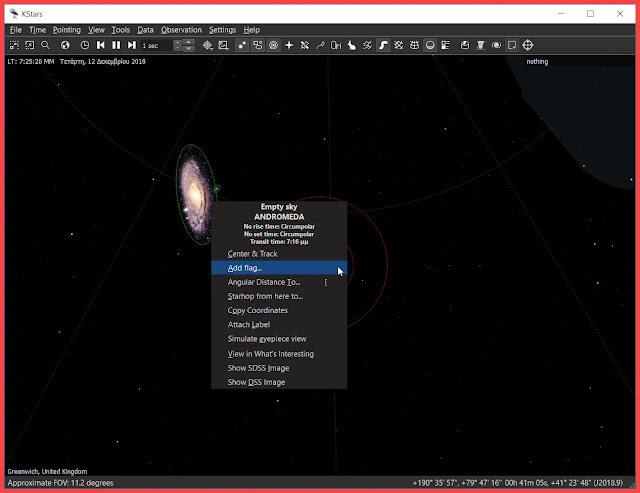
Task: Toggle satellites display icon
Action: point(305,45)
